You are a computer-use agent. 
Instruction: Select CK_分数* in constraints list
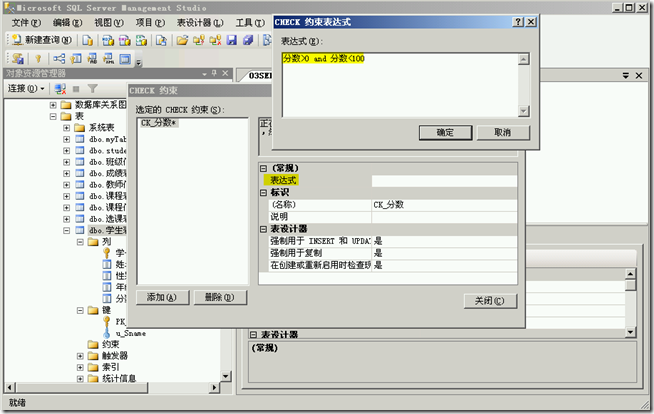[158, 123]
